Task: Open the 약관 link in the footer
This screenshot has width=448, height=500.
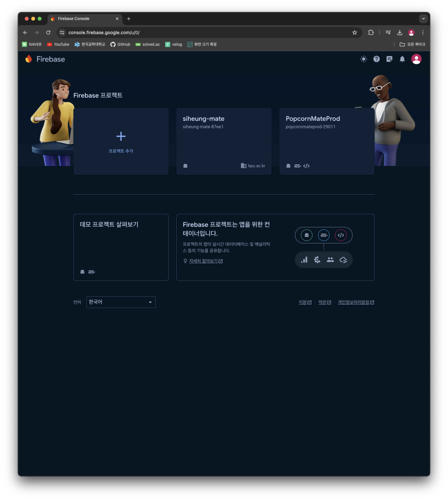Action: [x=322, y=302]
